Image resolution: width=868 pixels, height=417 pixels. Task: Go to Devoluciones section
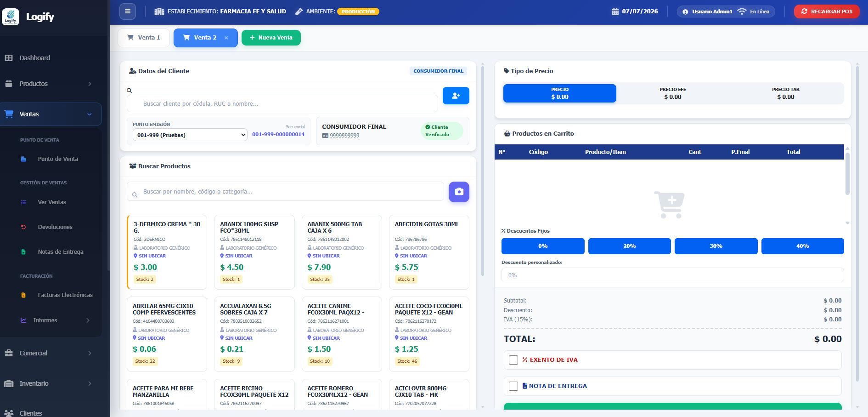55,227
